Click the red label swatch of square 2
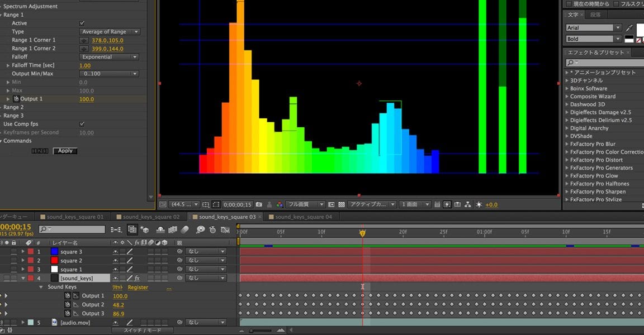This screenshot has width=644, height=335. [x=30, y=260]
